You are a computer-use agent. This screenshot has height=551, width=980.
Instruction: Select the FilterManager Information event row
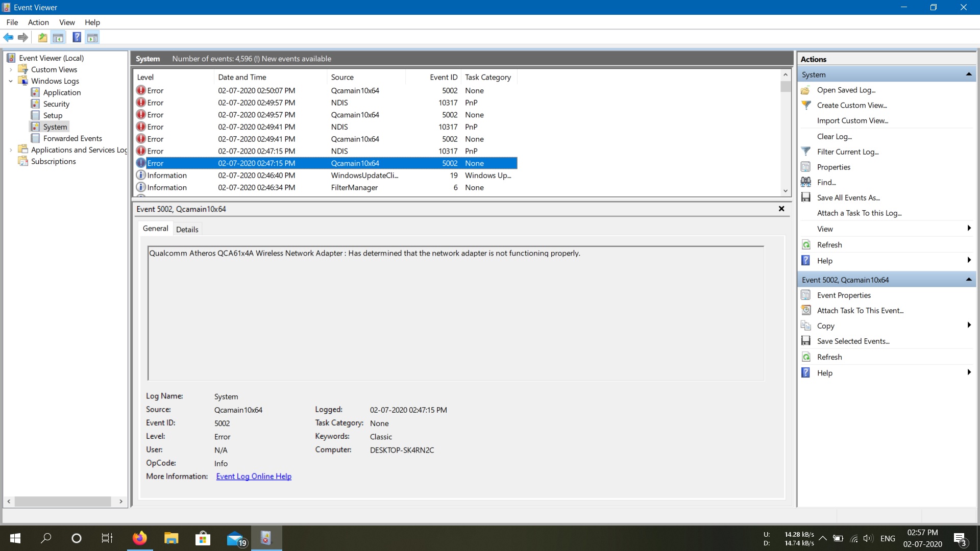click(326, 187)
